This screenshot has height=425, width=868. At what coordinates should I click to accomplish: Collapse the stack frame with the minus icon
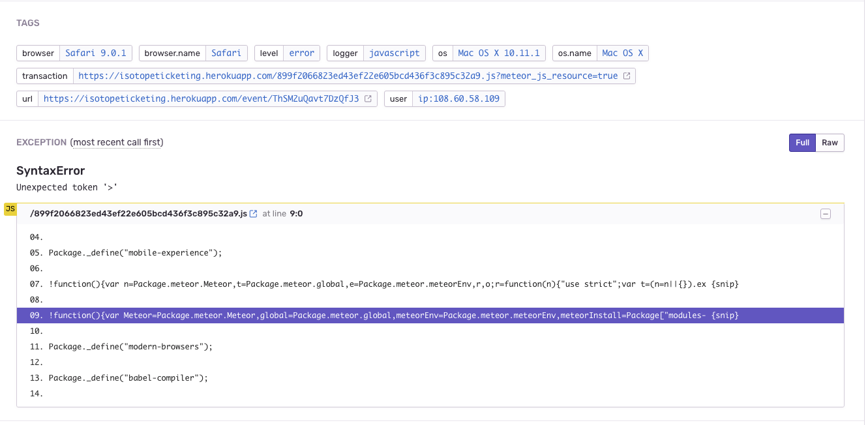(x=826, y=213)
